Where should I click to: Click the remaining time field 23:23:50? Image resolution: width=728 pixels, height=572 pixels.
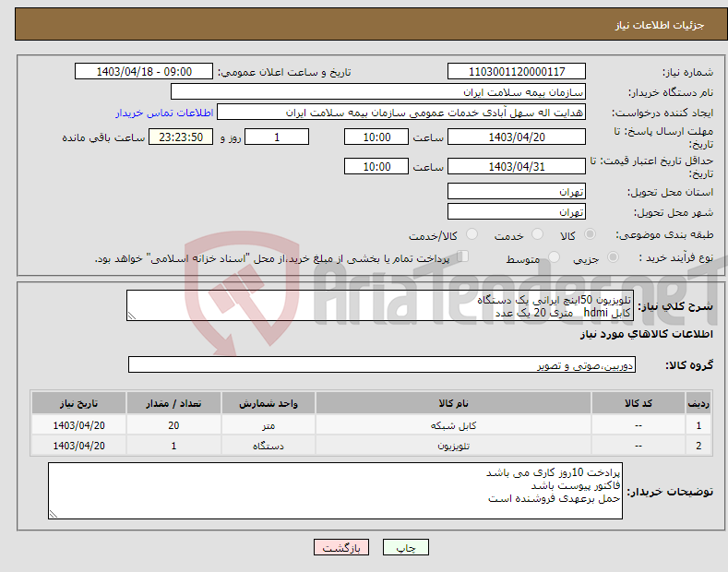coord(181,137)
